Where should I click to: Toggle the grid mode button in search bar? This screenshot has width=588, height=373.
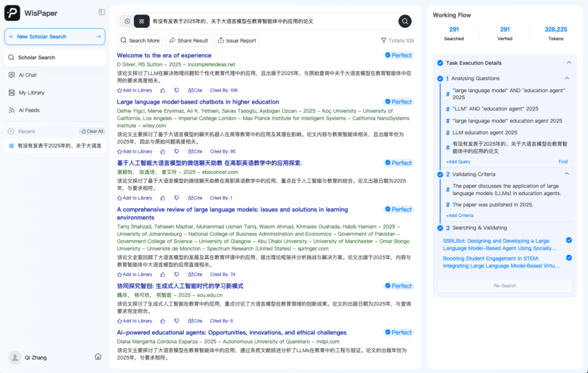point(142,21)
